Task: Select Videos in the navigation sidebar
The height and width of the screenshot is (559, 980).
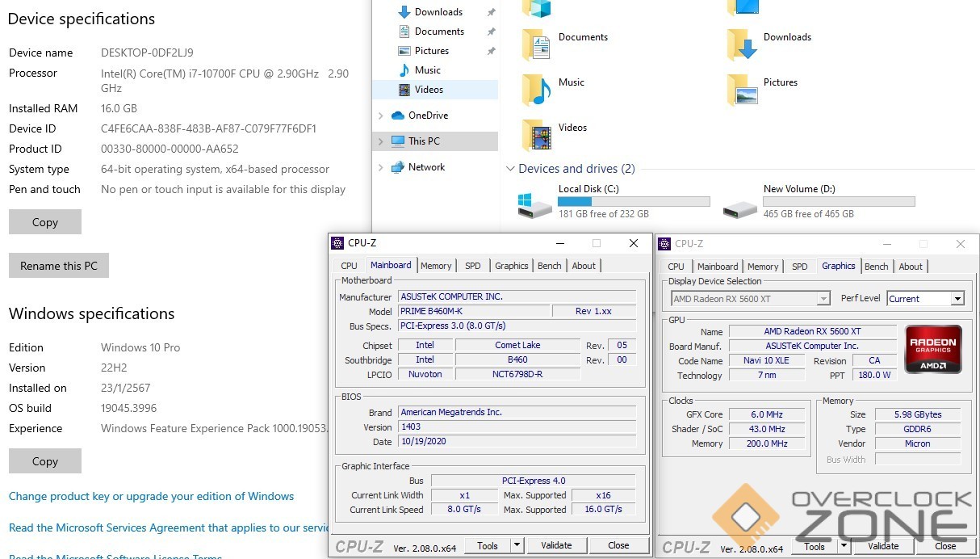Action: (428, 90)
